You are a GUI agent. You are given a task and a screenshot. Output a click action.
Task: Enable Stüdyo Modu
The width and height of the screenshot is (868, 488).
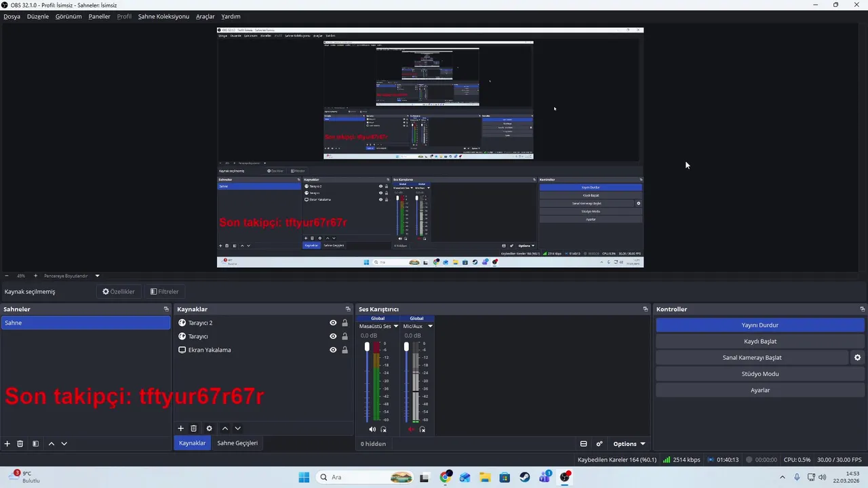759,373
